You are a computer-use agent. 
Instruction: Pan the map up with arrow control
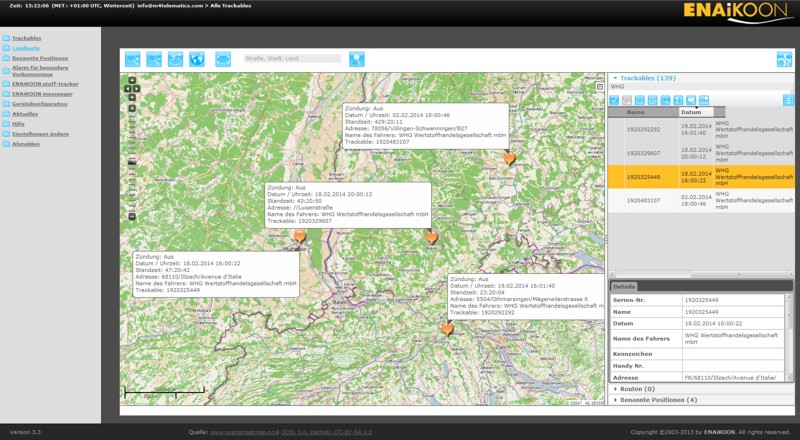coord(132,80)
